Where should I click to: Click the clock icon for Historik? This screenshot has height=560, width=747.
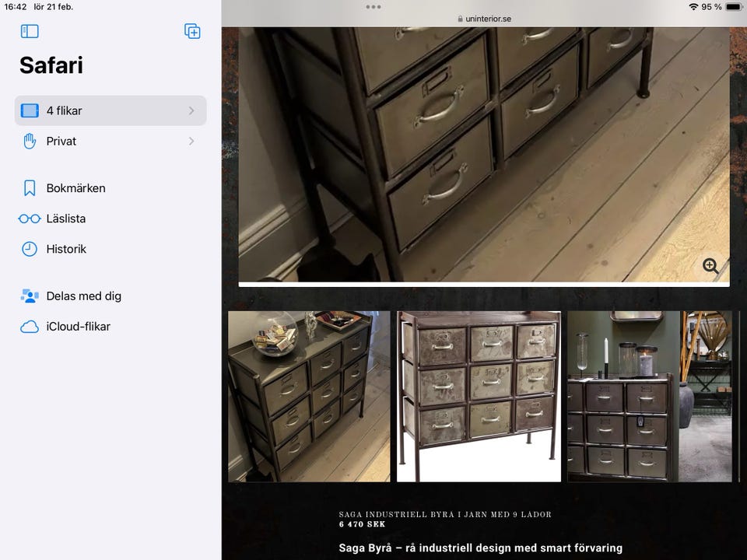[30, 249]
